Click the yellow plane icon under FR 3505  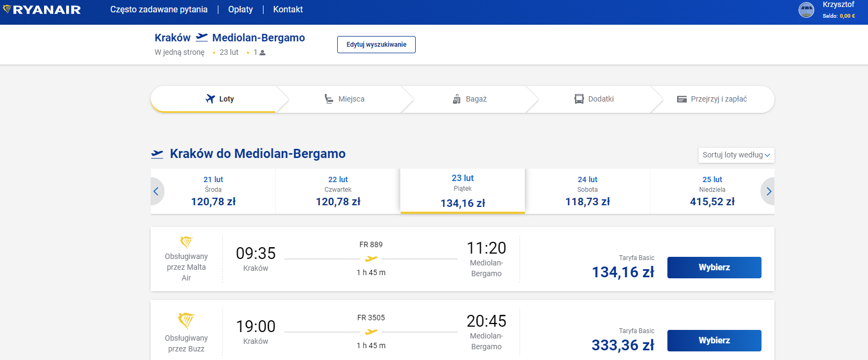[x=371, y=332]
